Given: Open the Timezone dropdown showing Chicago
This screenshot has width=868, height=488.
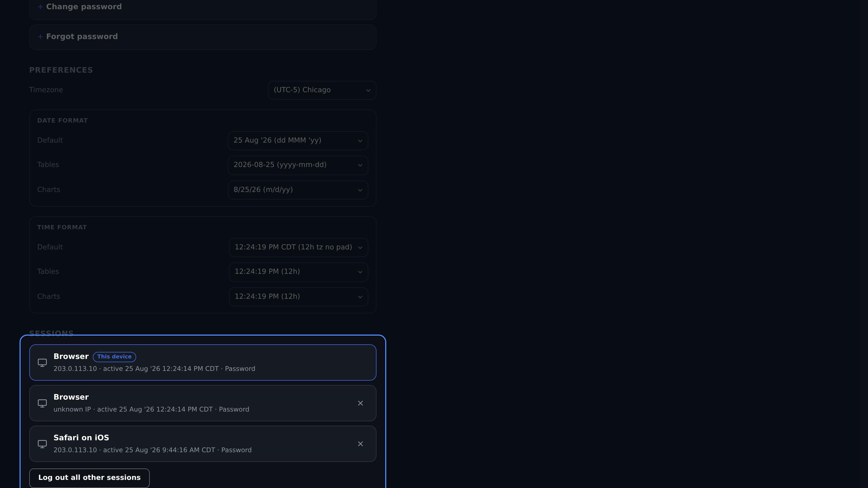Looking at the screenshot, I should pyautogui.click(x=322, y=90).
